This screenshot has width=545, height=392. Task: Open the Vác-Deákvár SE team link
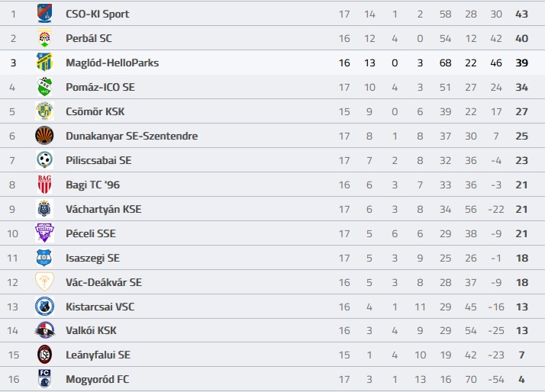click(104, 282)
